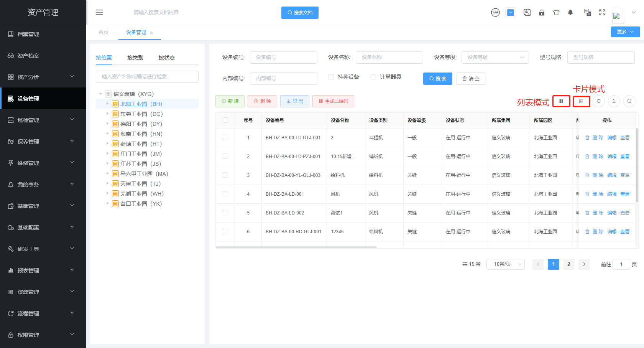Select the 天津工业园 (TJ) tree node
The height and width of the screenshot is (348, 644).
point(140,184)
